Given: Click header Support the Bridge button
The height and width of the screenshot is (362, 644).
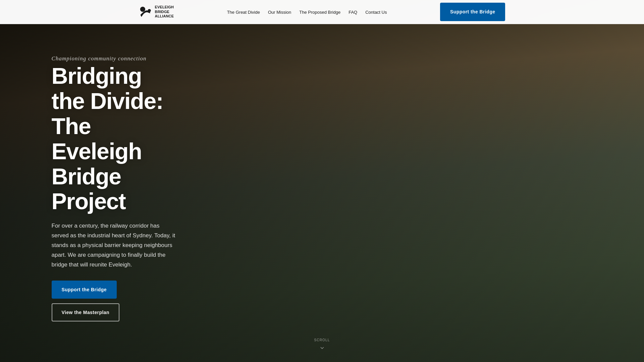Looking at the screenshot, I should tap(472, 12).
